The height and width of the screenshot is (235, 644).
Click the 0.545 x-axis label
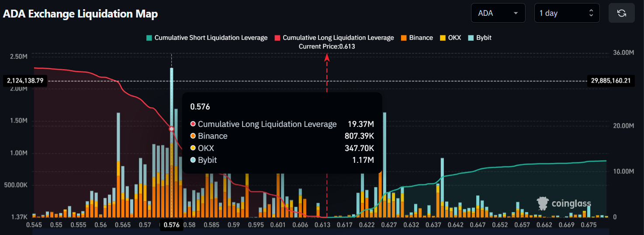point(35,225)
